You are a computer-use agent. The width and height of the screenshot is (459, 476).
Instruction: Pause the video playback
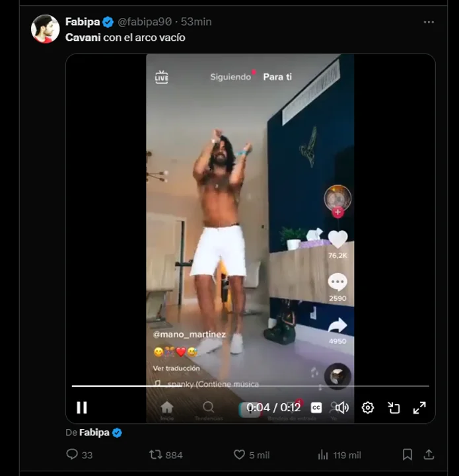[82, 408]
